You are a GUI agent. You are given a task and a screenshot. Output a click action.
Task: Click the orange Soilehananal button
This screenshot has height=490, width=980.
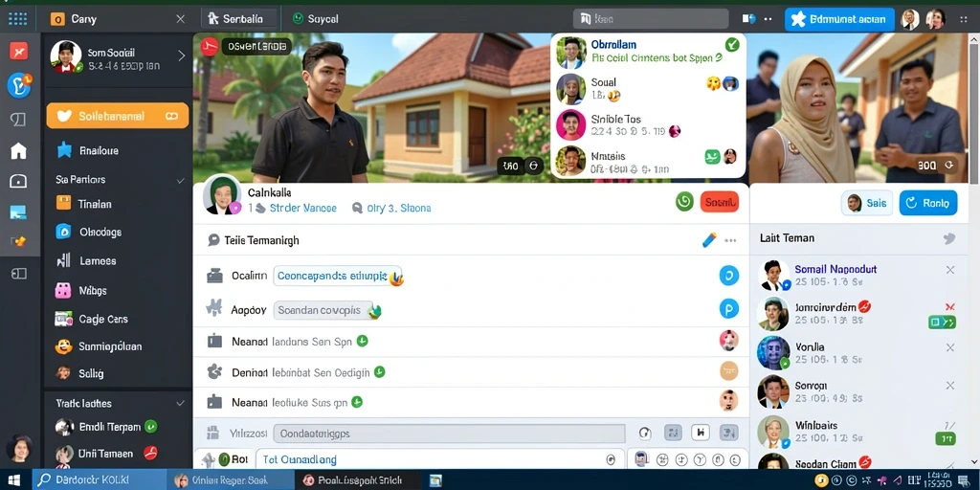(118, 116)
